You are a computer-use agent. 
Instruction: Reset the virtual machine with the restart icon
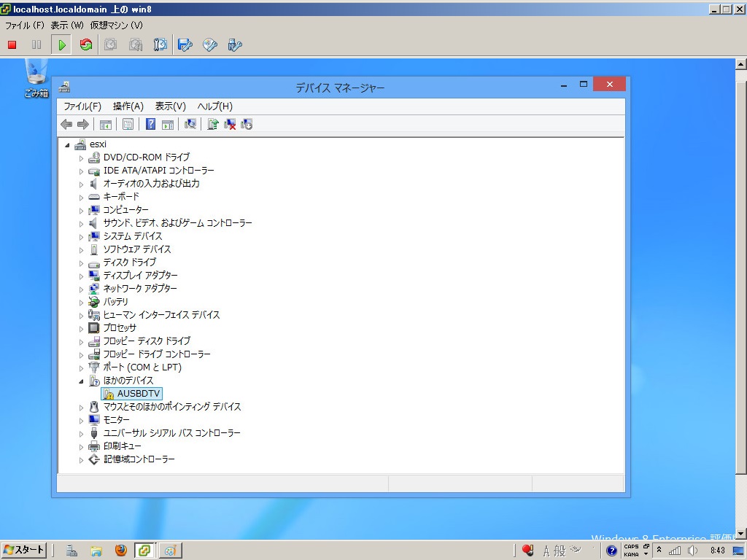[86, 45]
